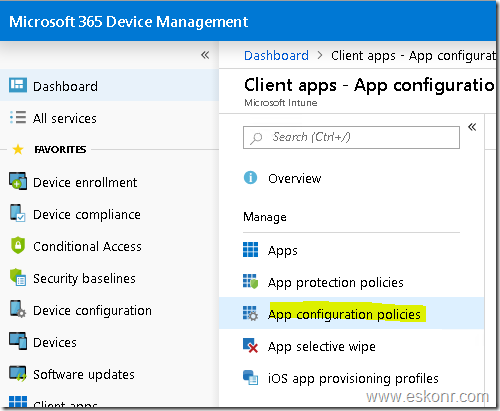Open the iOS app provisioning profiles icon
Image resolution: width=500 pixels, height=411 pixels.
pos(250,378)
